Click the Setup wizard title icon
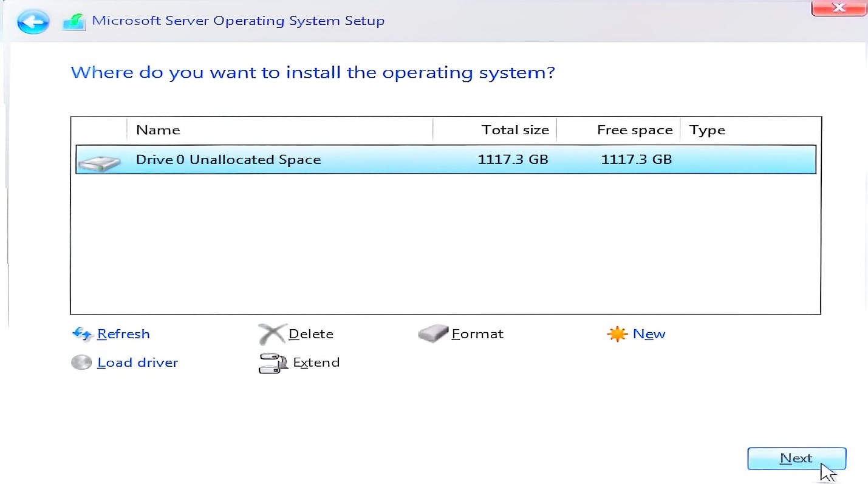Viewport: 868px width, 484px height. point(74,22)
